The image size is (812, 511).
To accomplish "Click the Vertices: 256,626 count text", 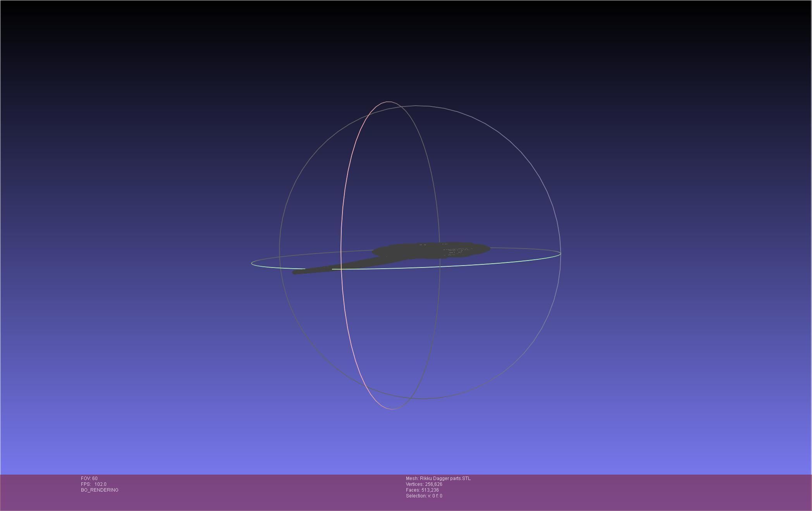I will [424, 484].
